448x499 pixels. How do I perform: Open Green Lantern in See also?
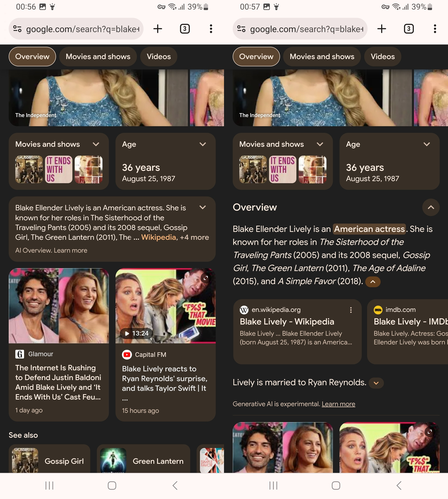coord(144,459)
